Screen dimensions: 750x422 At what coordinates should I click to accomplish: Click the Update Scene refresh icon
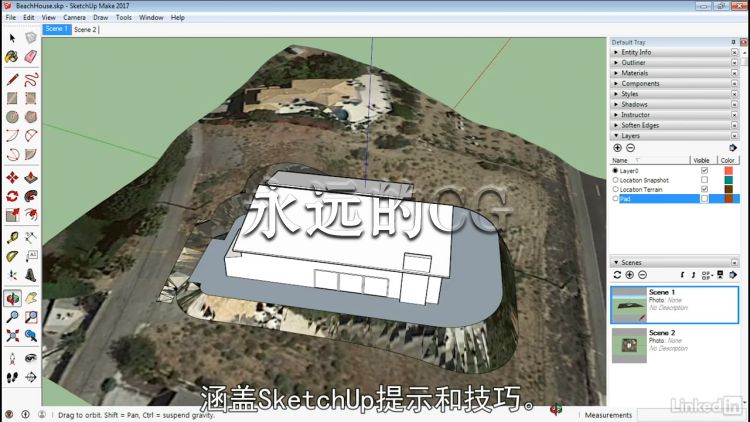[617, 275]
